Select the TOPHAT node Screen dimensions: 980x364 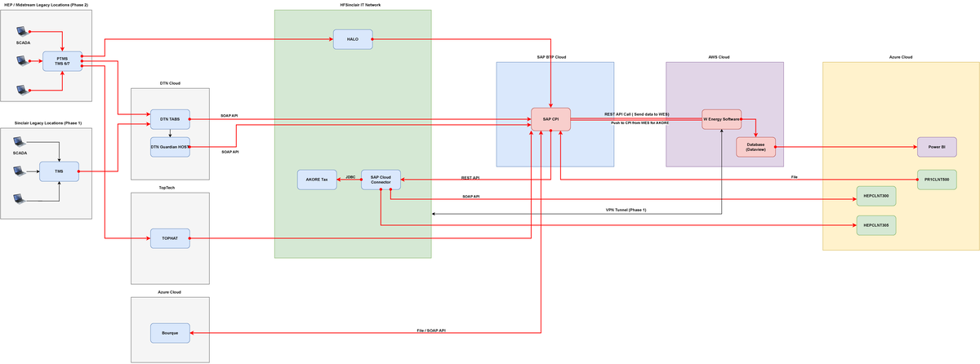click(170, 238)
